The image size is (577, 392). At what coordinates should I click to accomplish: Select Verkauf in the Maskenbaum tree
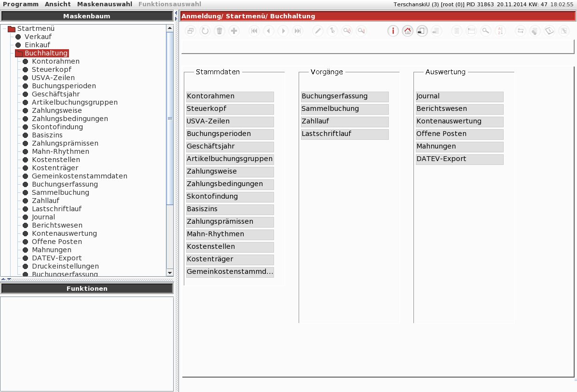tap(38, 37)
